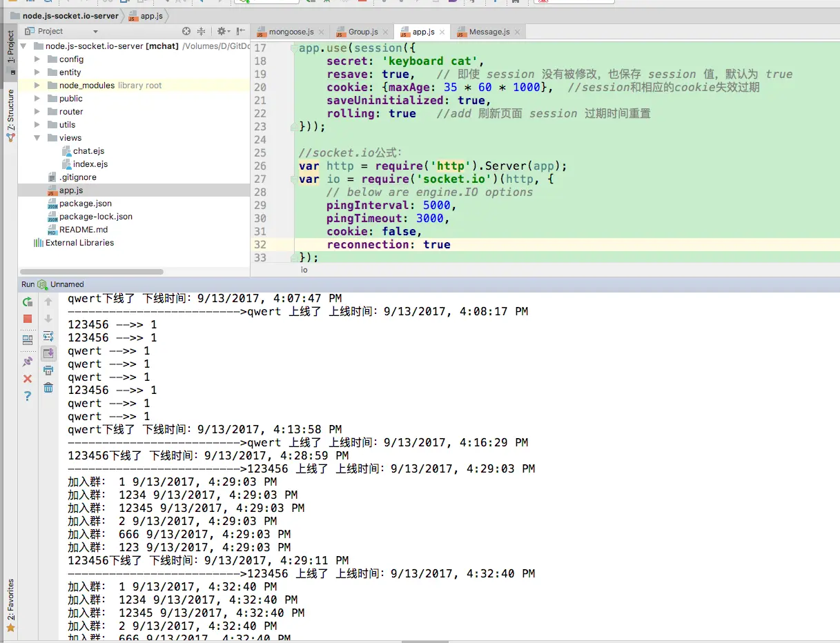Fold the socket.io options block at line 27
The height and width of the screenshot is (643, 840).
click(x=294, y=179)
